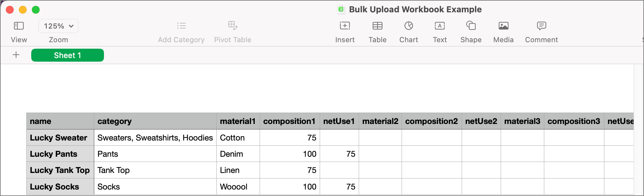Expand the 125% zoom dropdown
This screenshot has height=196, width=644.
58,26
